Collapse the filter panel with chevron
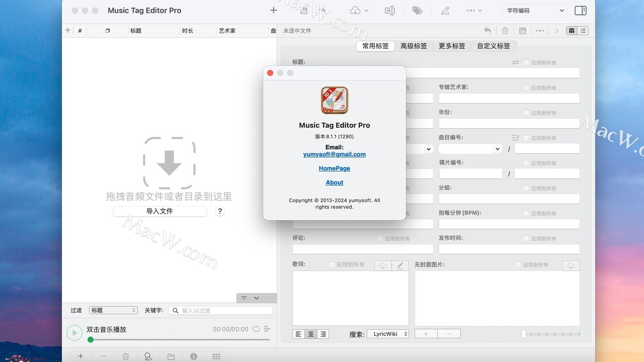The width and height of the screenshot is (644, 362). pos(257,298)
